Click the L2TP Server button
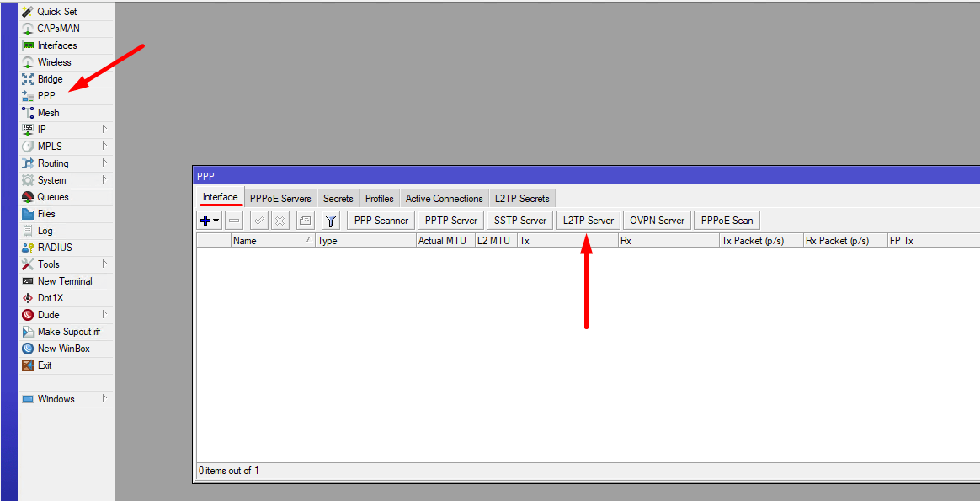The width and height of the screenshot is (980, 501). 589,221
